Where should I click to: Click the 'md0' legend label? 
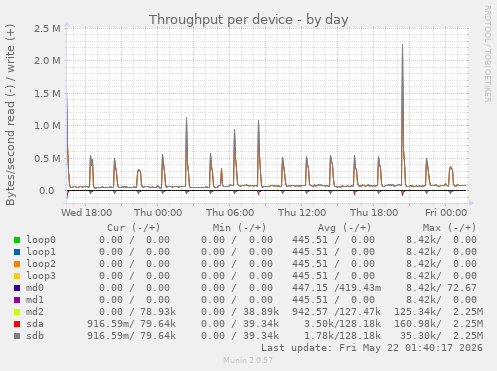click(35, 288)
